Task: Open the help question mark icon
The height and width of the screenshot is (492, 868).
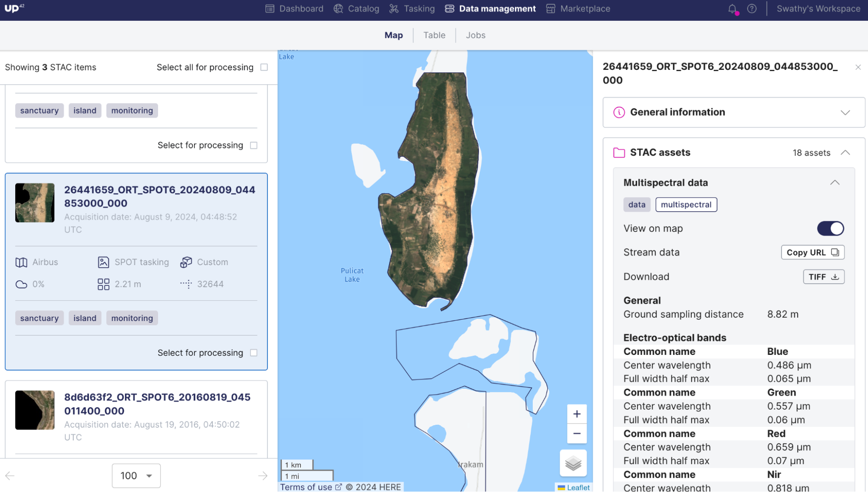Action: (752, 9)
